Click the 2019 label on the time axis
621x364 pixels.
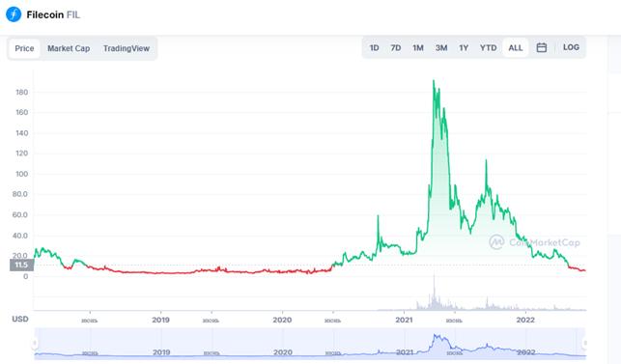(x=160, y=320)
